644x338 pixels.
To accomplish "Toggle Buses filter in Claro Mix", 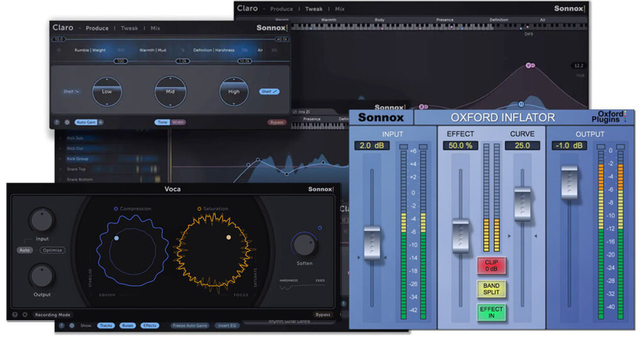I will pyautogui.click(x=128, y=325).
